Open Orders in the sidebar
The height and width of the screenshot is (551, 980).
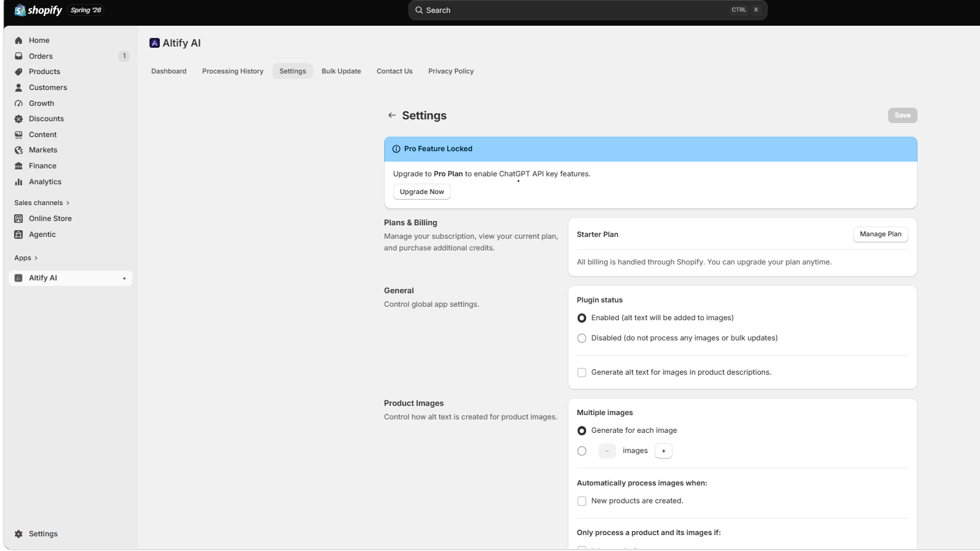point(70,56)
